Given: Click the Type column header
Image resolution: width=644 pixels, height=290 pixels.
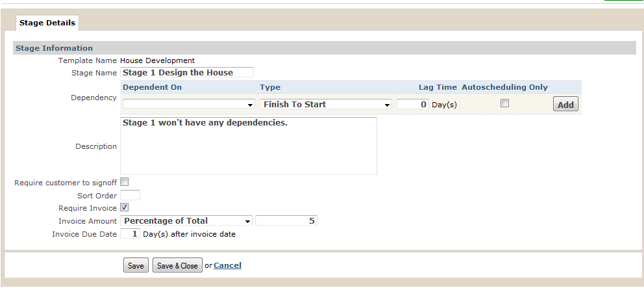Looking at the screenshot, I should 270,87.
